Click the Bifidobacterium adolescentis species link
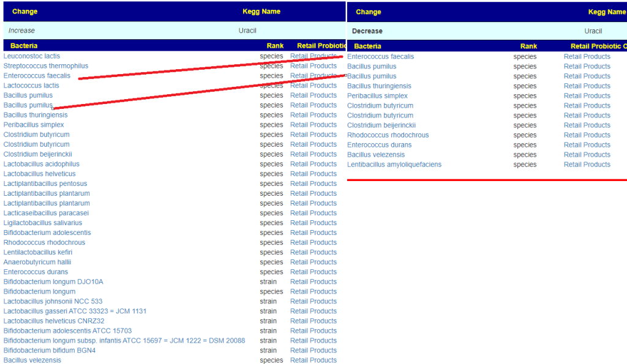 [x=47, y=232]
